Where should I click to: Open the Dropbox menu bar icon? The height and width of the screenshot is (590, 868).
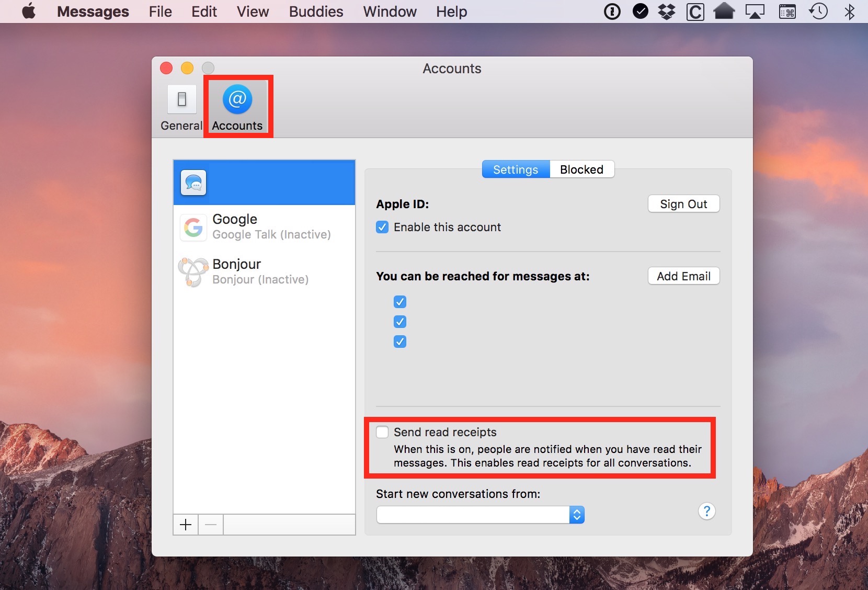point(667,12)
